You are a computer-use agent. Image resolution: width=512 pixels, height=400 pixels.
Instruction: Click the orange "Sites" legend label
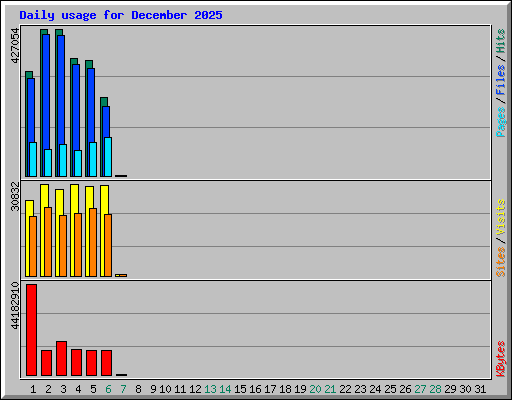pos(501,262)
